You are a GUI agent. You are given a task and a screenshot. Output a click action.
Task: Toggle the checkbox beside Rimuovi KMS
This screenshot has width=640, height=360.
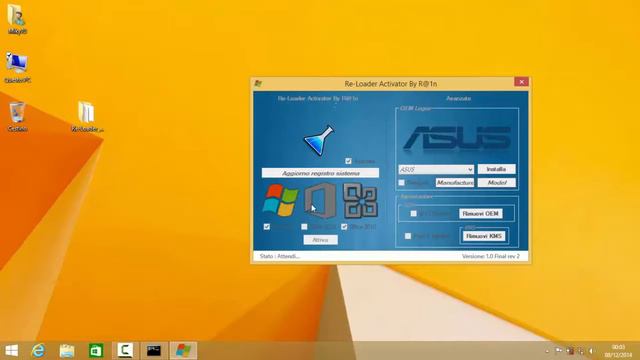point(408,236)
